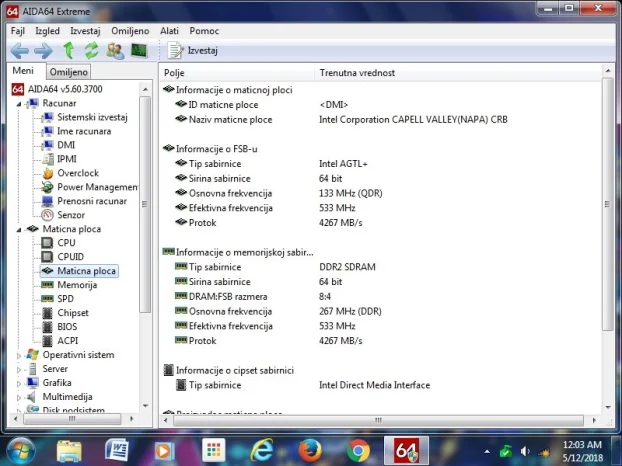Click the Overclock flame icon
Image resolution: width=622 pixels, height=466 pixels.
(48, 173)
